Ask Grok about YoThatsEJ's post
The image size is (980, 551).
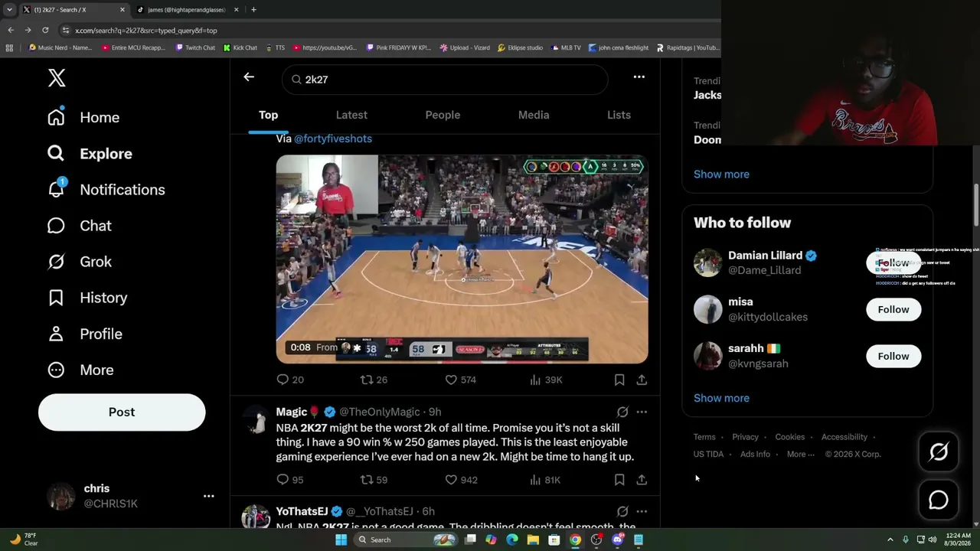(622, 511)
